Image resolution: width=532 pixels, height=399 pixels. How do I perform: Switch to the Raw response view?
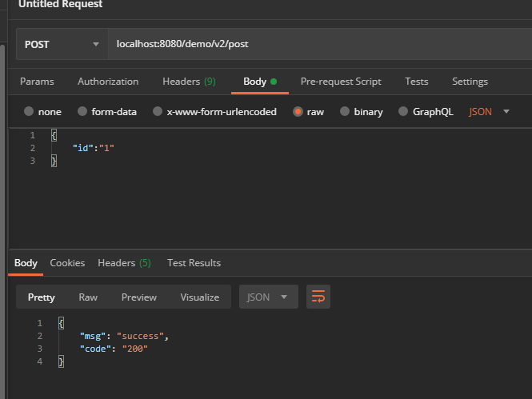pos(88,297)
